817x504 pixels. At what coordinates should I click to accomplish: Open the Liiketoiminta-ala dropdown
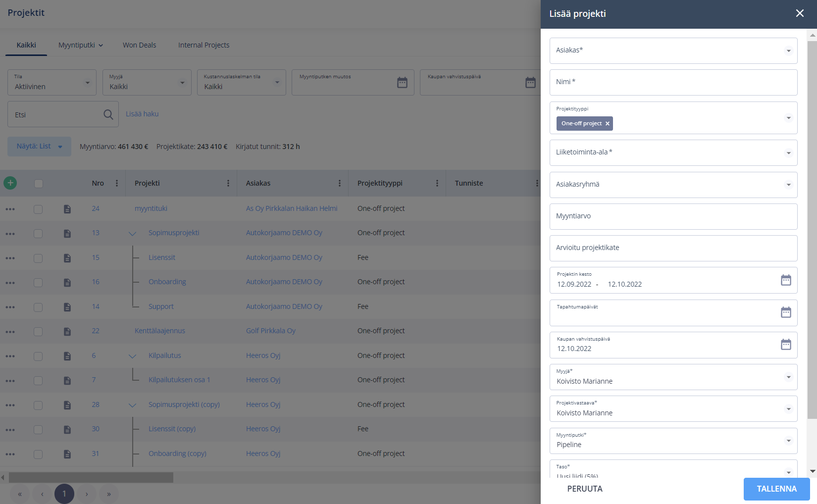click(x=673, y=152)
